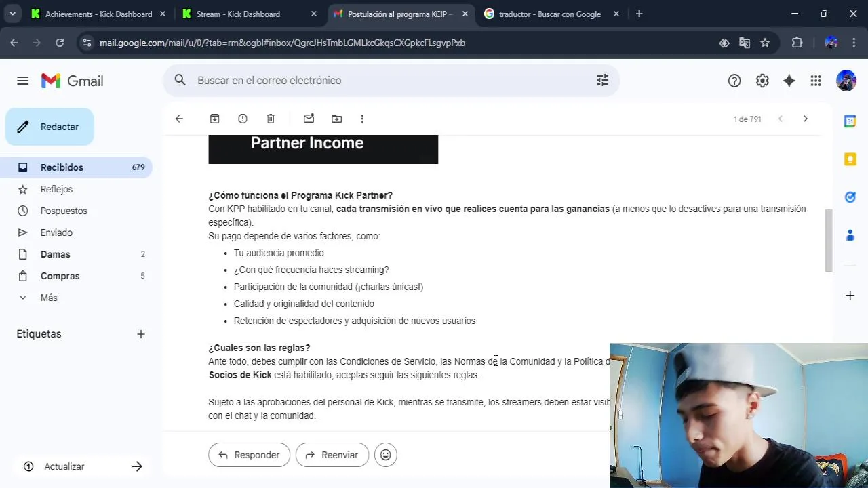Open Gmail settings gear

[x=762, y=81]
